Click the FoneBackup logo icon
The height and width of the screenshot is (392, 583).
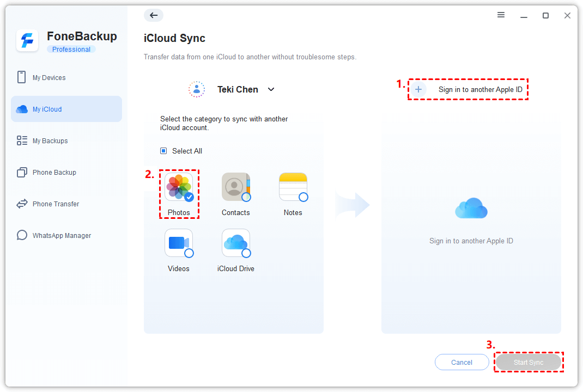(27, 40)
